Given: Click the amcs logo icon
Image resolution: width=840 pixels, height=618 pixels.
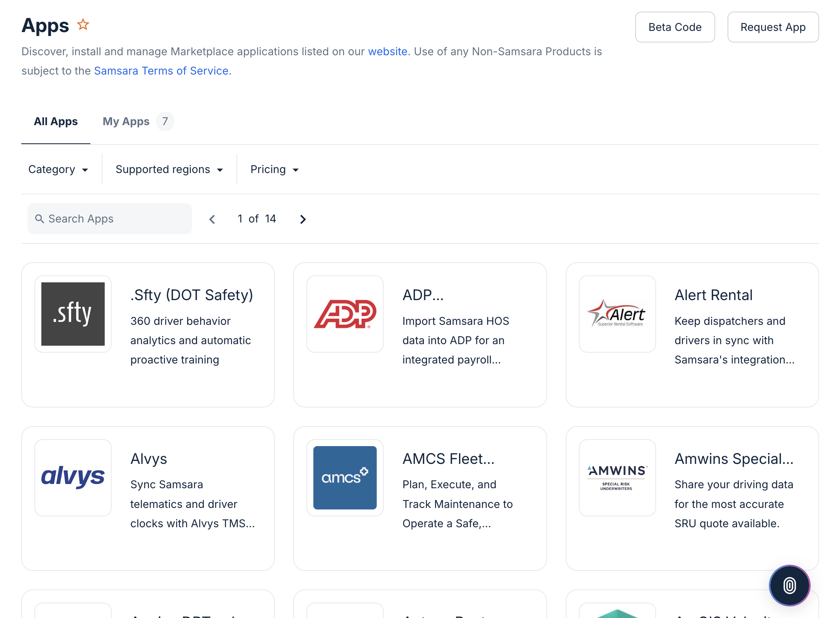Looking at the screenshot, I should 345,477.
